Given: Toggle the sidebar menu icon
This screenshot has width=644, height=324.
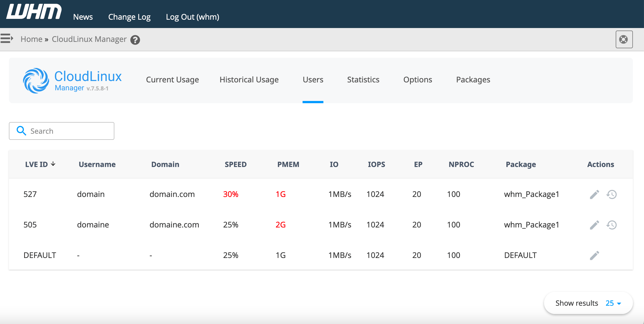Looking at the screenshot, I should [x=7, y=39].
